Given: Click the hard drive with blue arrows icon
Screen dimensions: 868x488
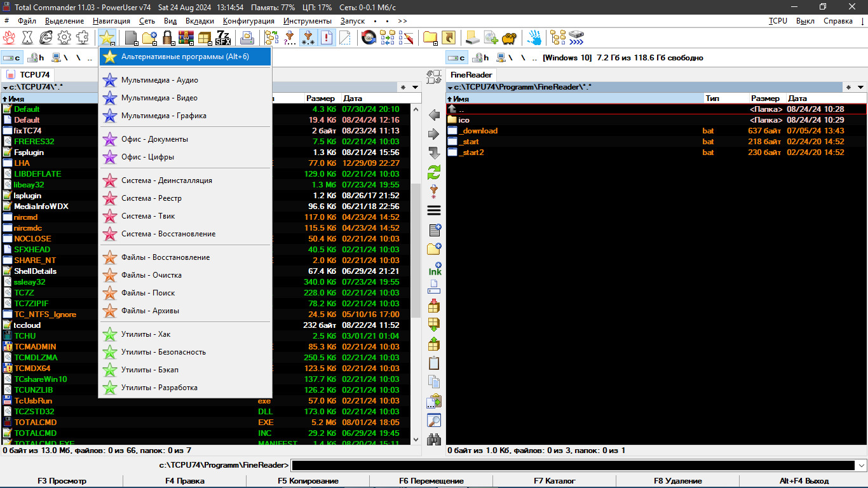Looking at the screenshot, I should click(x=576, y=37).
